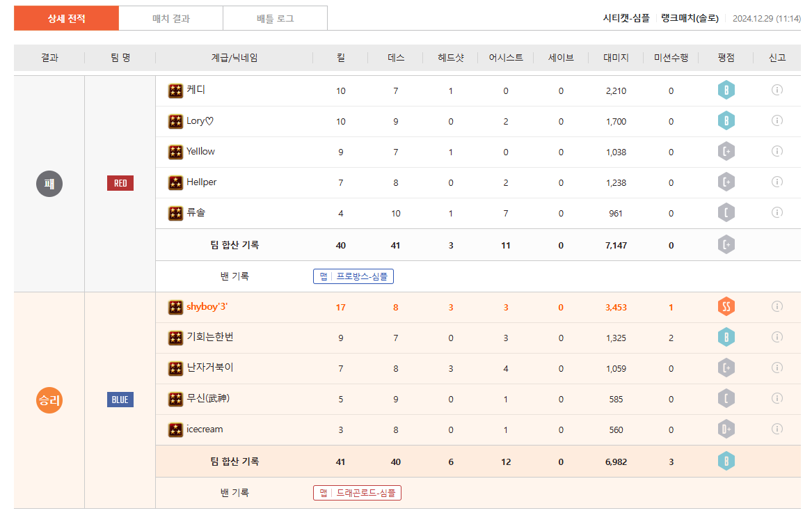Select the 상세 전적 tab
812x520 pixels.
click(67, 19)
